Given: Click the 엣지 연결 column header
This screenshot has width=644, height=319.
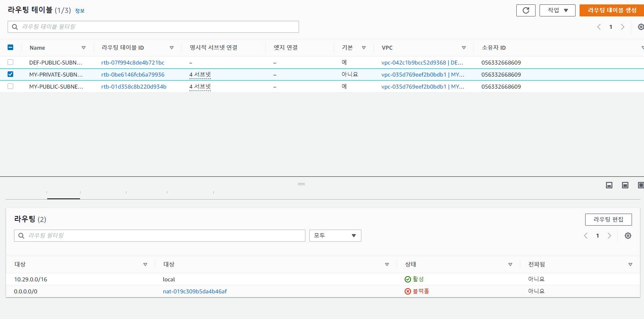Looking at the screenshot, I should coord(286,48).
